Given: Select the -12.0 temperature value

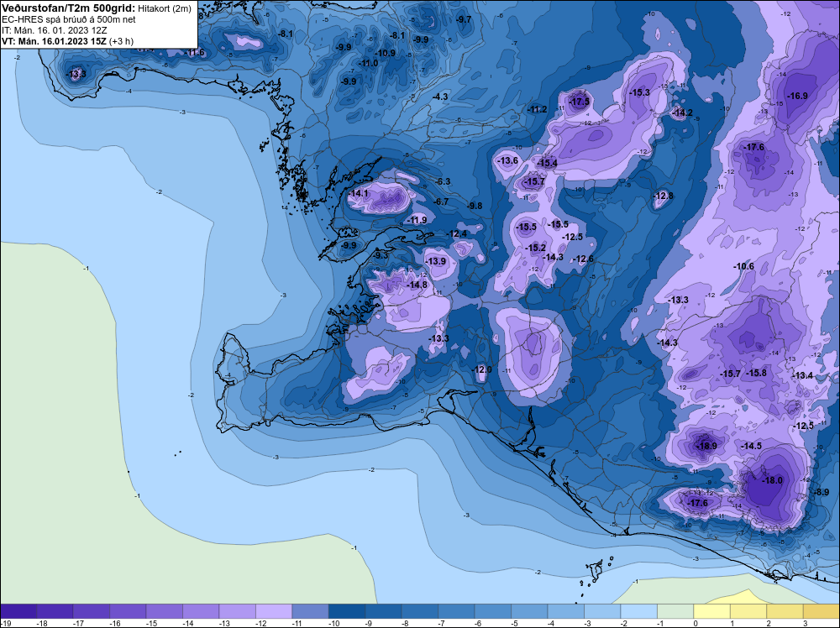Looking at the screenshot, I should 481,369.
